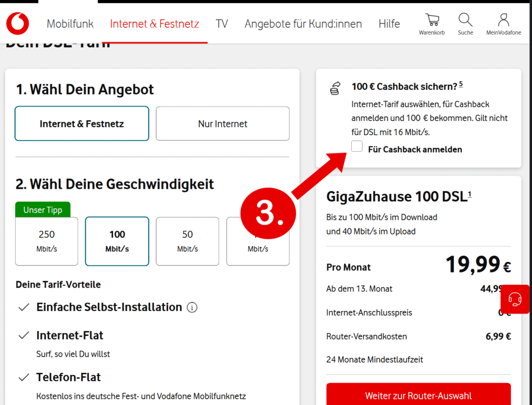Open the Mobilfunk menu
Screen dimensions: 532x405
click(x=70, y=24)
